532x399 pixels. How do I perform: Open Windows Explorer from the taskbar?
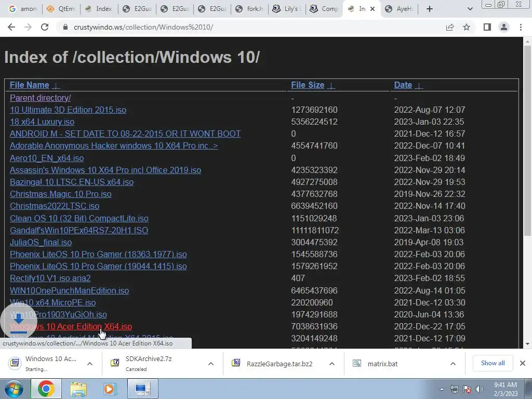pos(78,389)
